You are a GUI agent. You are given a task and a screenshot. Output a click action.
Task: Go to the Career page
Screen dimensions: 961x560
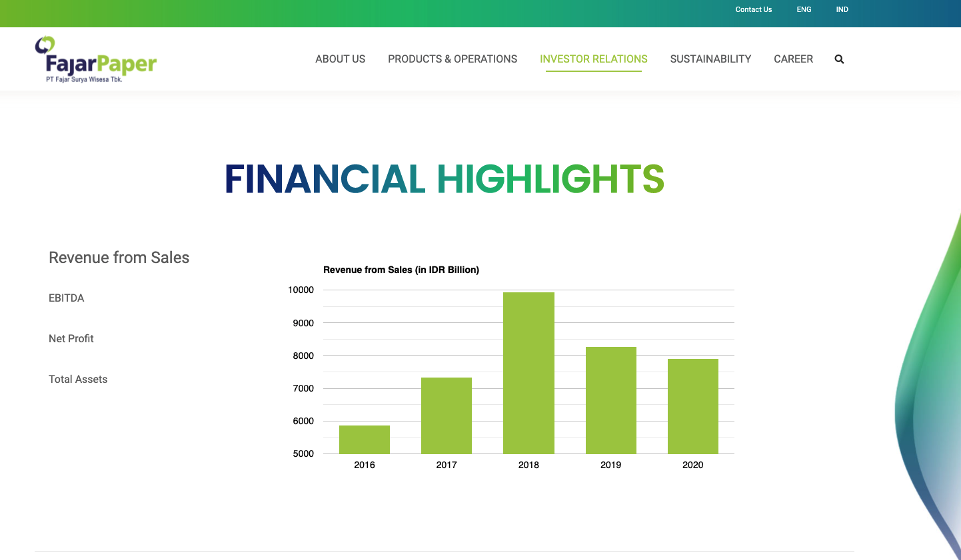[793, 59]
